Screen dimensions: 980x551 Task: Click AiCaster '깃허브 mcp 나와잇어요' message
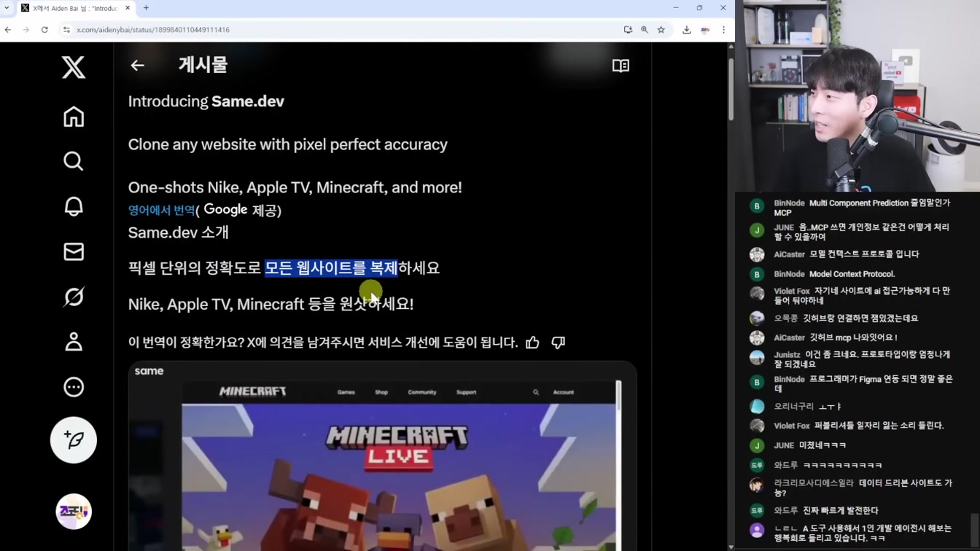click(x=853, y=337)
